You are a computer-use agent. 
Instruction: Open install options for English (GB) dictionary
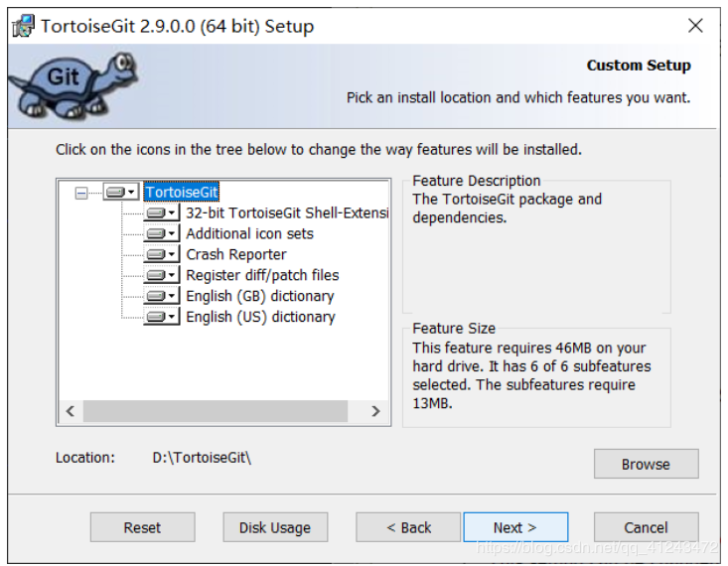point(161,296)
